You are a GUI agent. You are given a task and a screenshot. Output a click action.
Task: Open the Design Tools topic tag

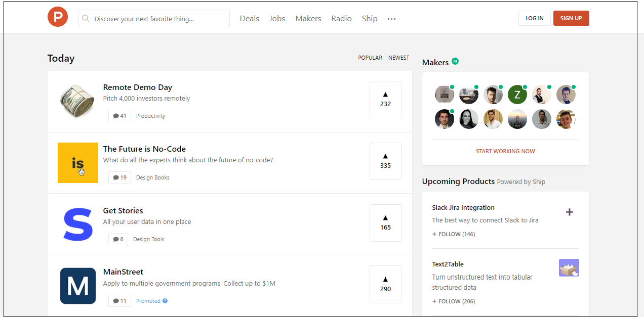point(149,239)
